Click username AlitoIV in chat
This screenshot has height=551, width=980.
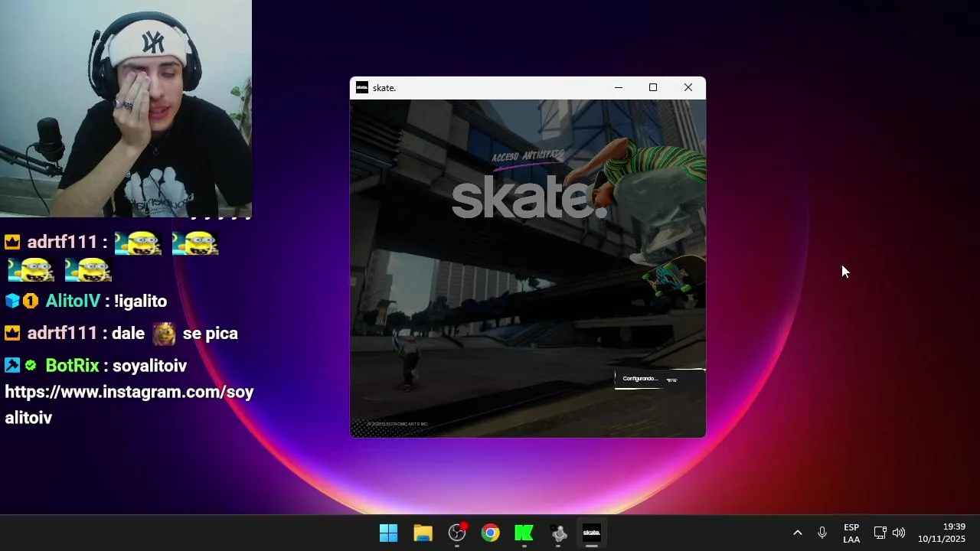click(x=73, y=302)
